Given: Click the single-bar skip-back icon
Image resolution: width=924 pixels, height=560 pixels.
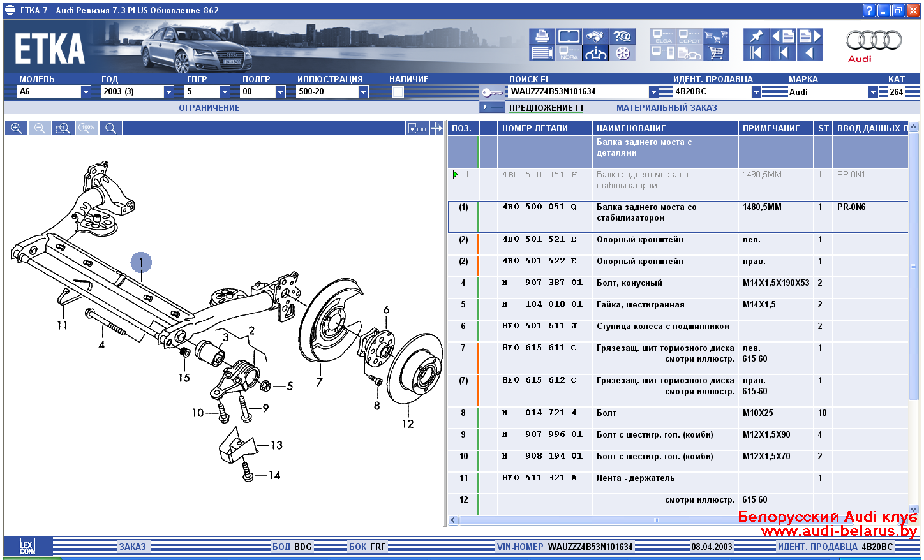Looking at the screenshot, I should 783,53.
